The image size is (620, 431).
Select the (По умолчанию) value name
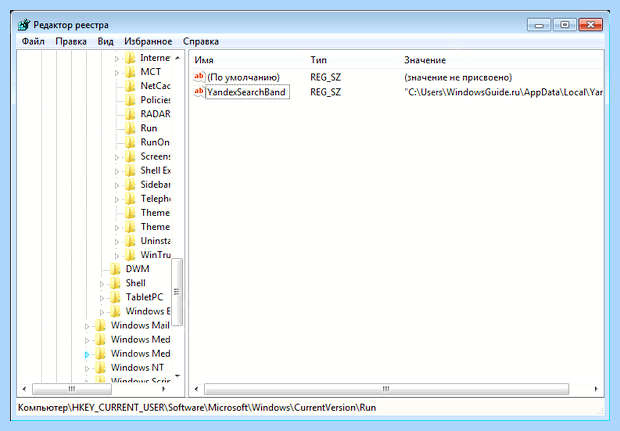coord(244,78)
